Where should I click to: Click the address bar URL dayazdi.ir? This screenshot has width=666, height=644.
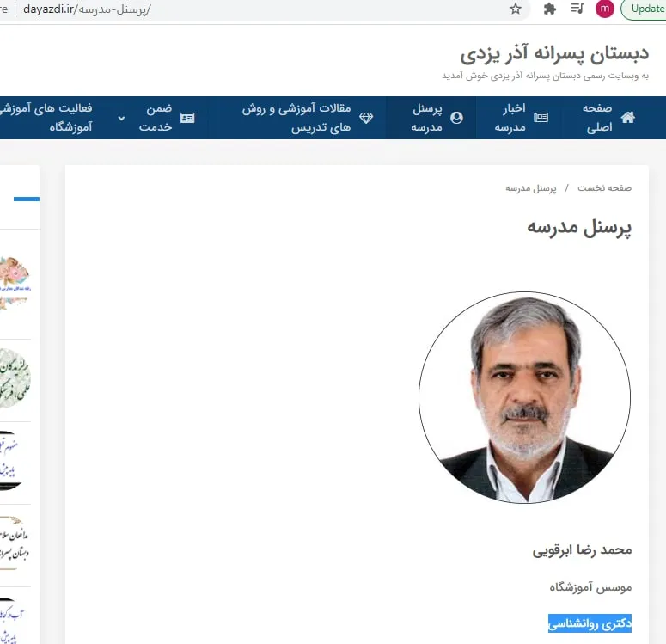pyautogui.click(x=87, y=9)
